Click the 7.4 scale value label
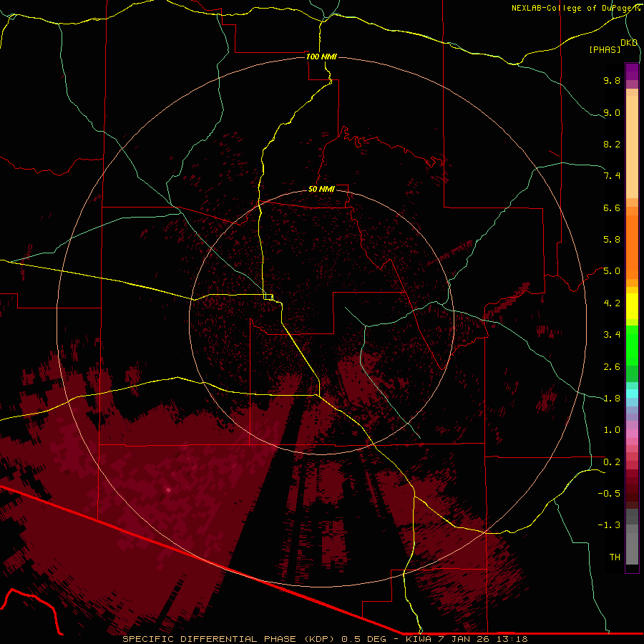 coord(612,176)
